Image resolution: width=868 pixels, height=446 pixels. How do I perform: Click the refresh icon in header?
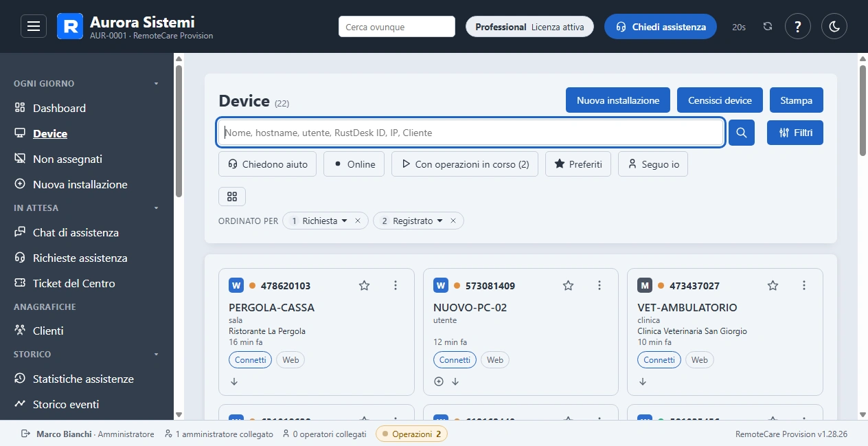tap(768, 27)
